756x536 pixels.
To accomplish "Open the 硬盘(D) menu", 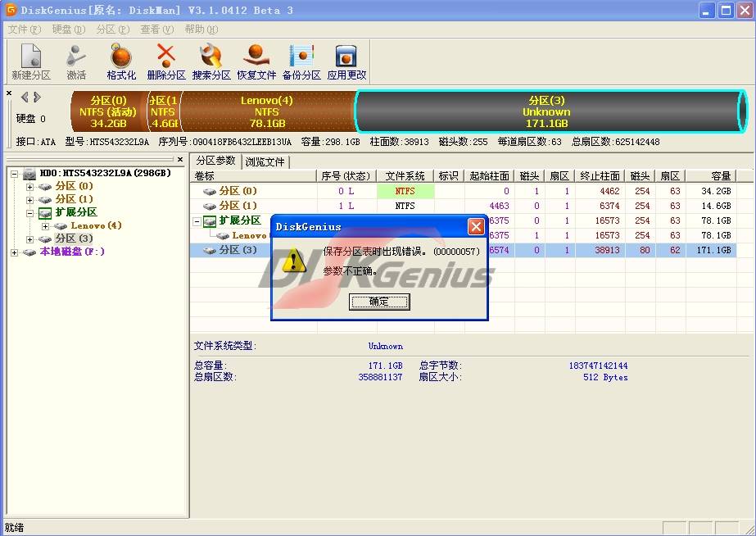I will tap(69, 30).
